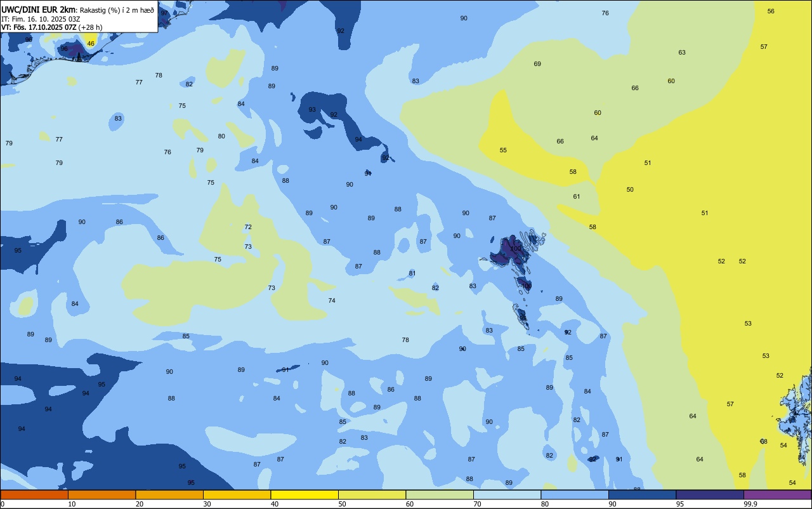Select the dark blue 90–95 legend swatch
This screenshot has height=509, width=812.
(x=642, y=494)
